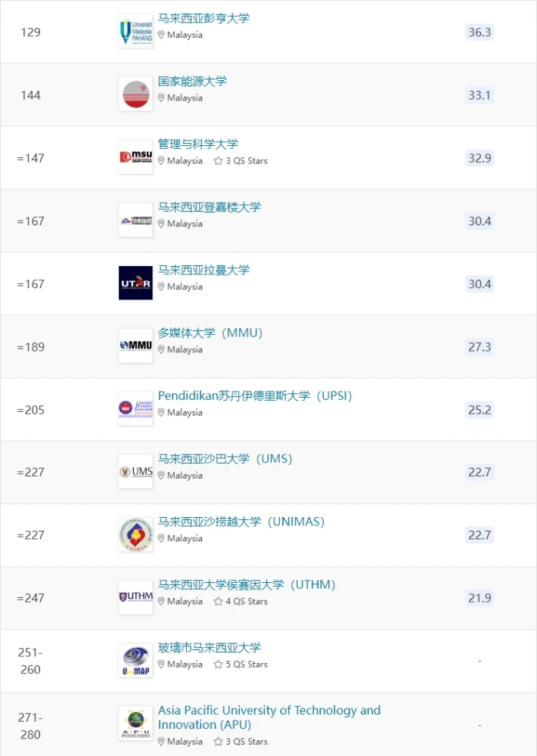Click rank range 251-260

click(x=30, y=661)
